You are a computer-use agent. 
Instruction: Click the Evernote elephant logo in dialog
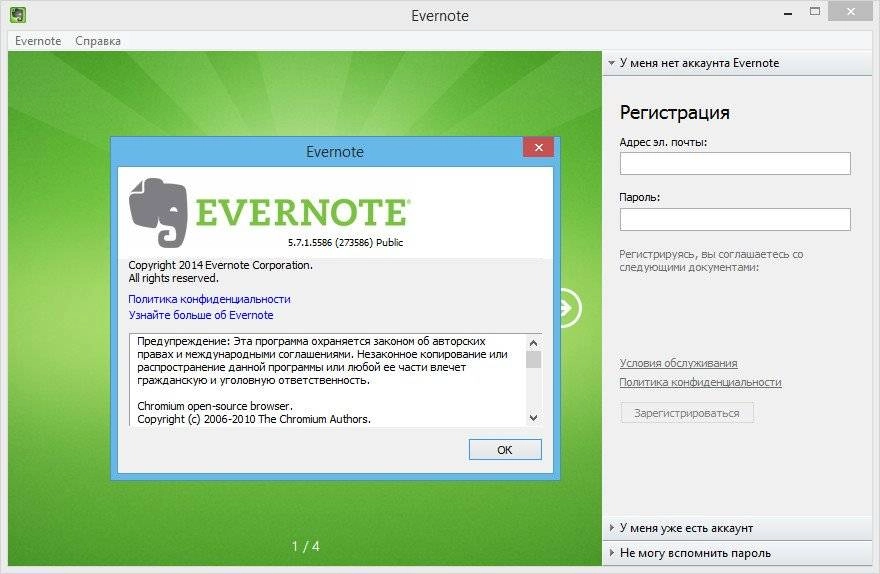pos(158,213)
